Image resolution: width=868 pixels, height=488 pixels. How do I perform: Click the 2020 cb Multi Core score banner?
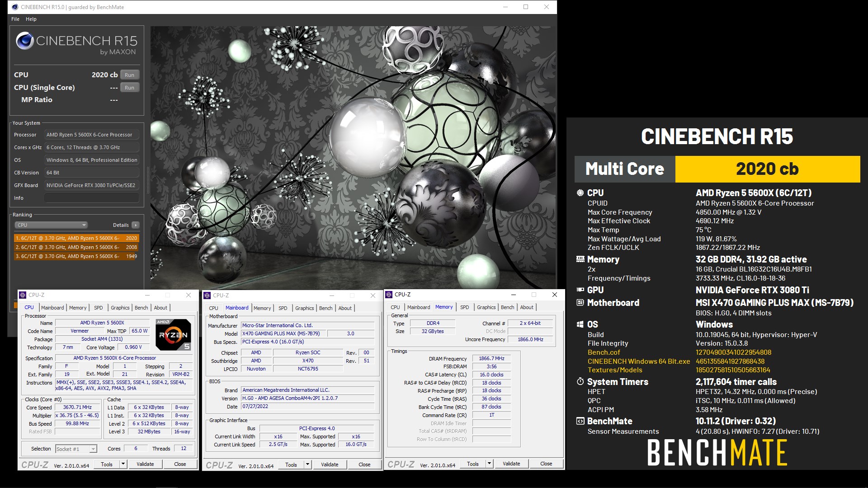click(x=767, y=169)
